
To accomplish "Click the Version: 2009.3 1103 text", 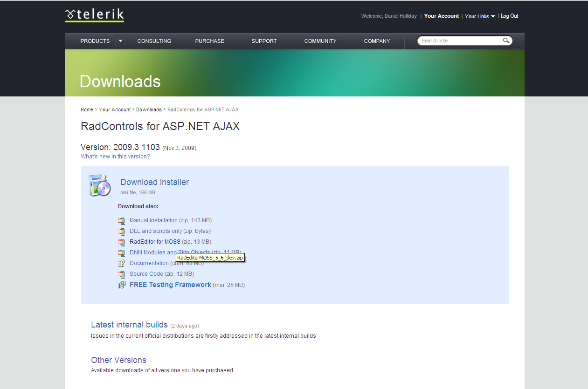I will (120, 147).
